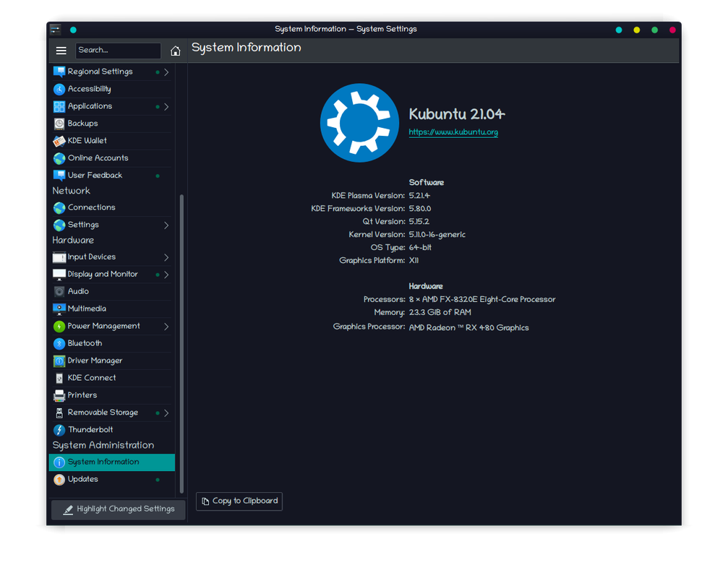728x578 pixels.
Task: Click the User Feedback speech icon
Action: (x=59, y=176)
